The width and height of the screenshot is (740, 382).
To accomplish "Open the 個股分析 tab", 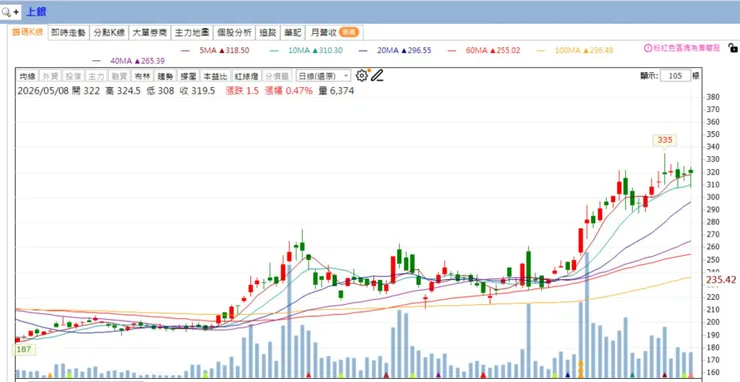I will tap(234, 33).
